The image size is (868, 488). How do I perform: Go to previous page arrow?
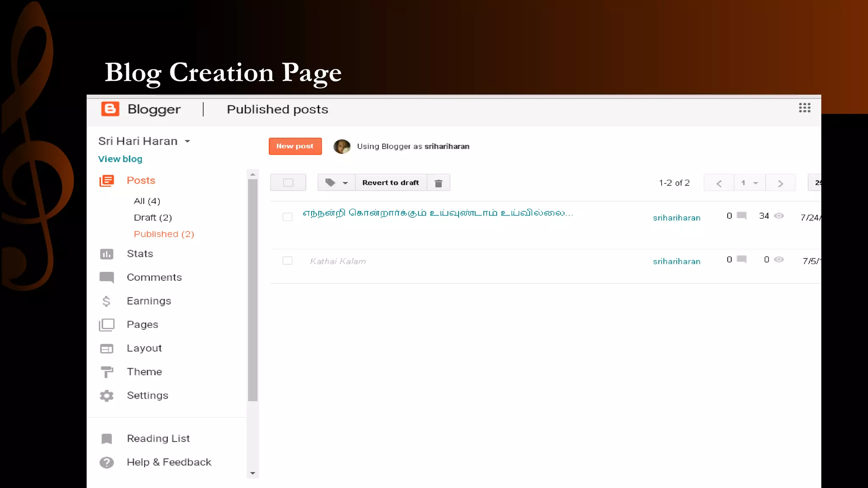coord(719,183)
